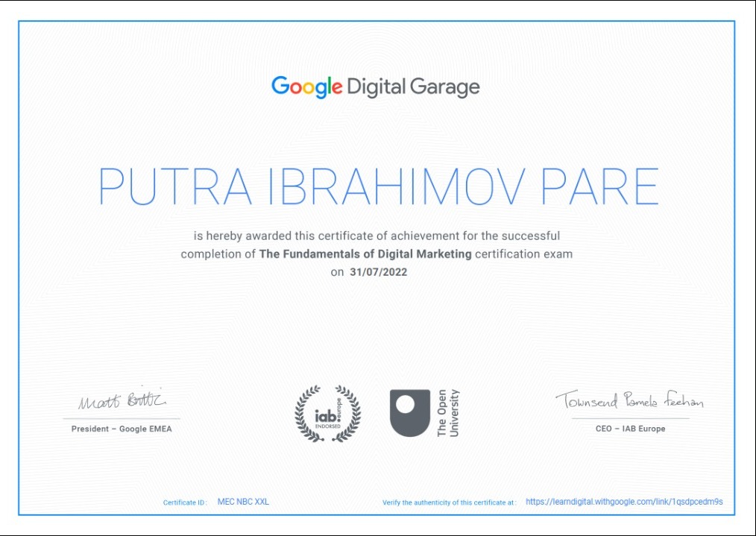Click the words 'completion of' before course title
The height and width of the screenshot is (536, 756).
point(218,253)
